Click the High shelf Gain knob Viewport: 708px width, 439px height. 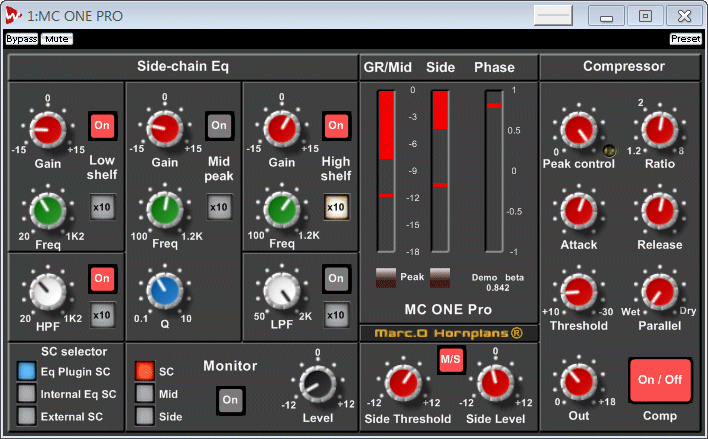pos(282,128)
